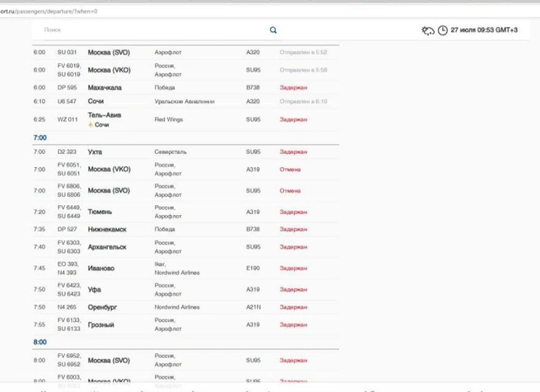Screen dimensions: 540x392
Task: Click the search magnifier icon
Action: coord(273,30)
